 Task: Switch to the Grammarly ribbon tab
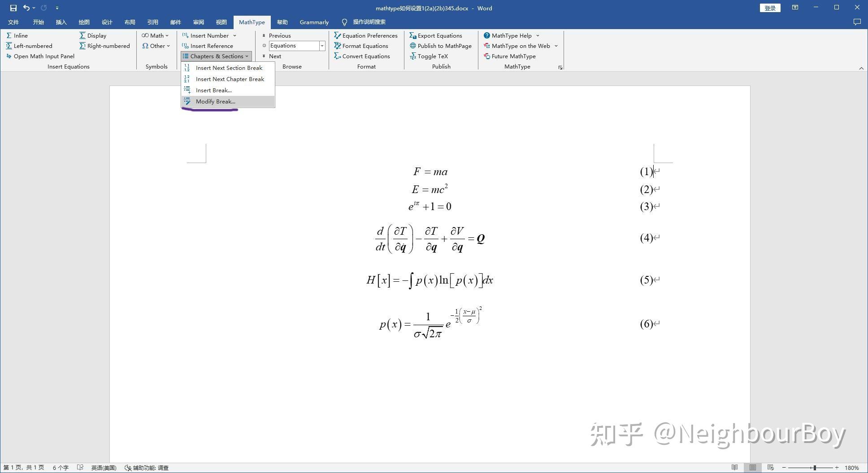(x=314, y=22)
